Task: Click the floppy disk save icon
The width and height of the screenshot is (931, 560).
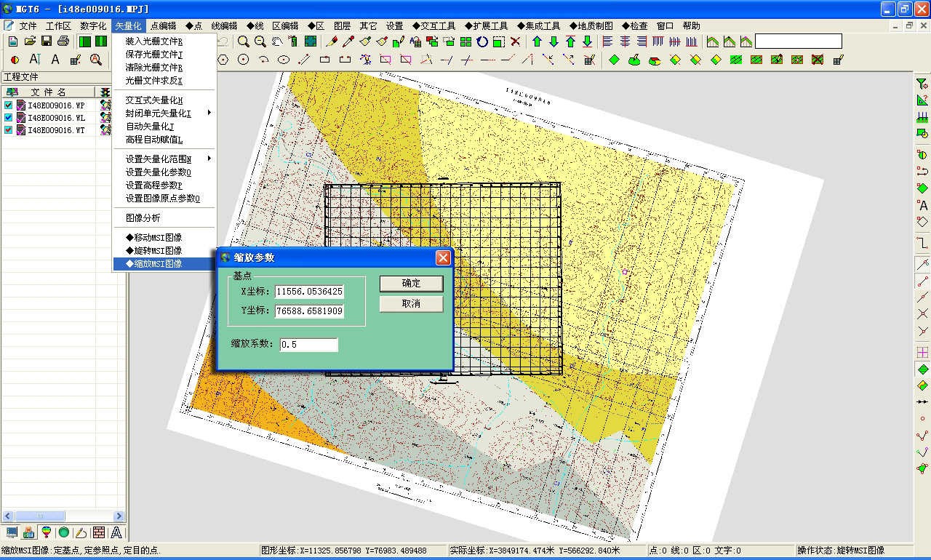Action: (47, 41)
